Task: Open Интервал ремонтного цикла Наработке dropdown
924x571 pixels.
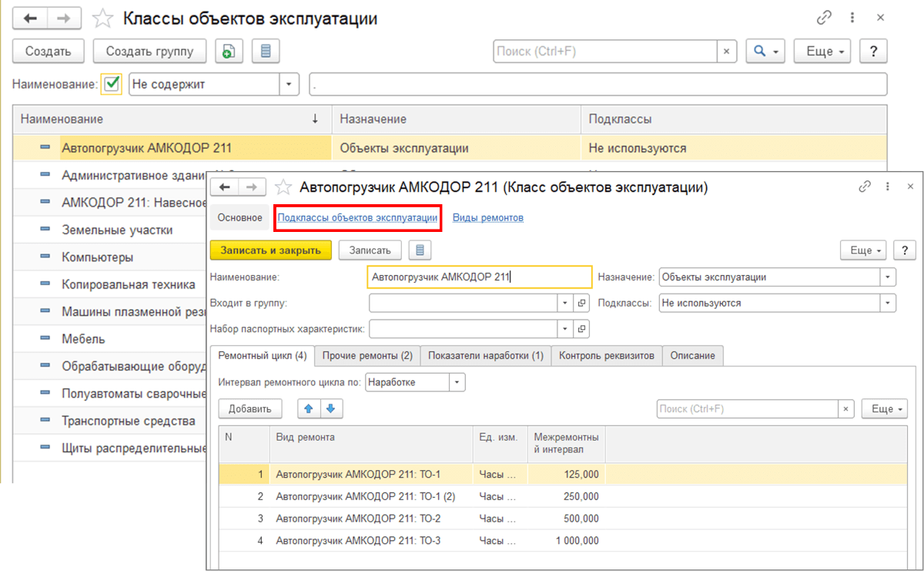Action: click(x=457, y=381)
